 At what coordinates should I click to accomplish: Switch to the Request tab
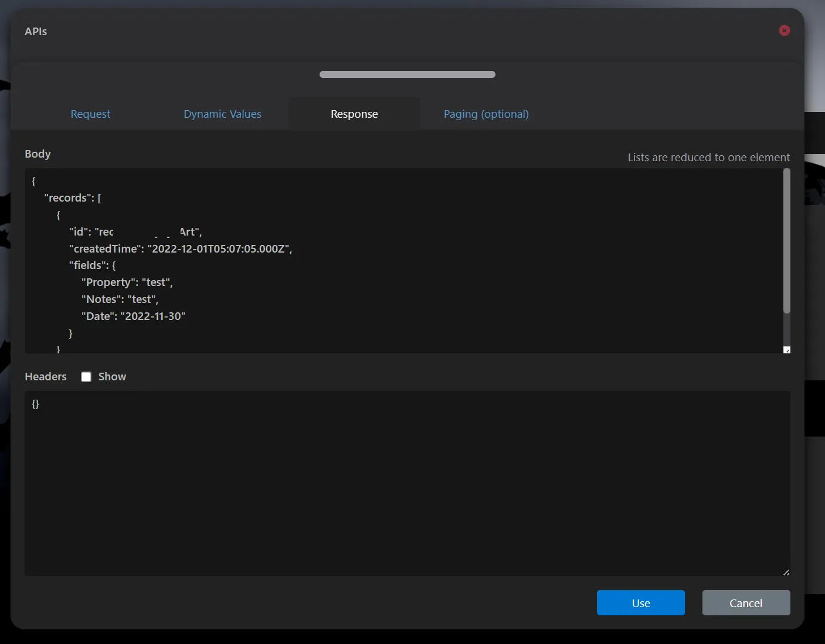tap(90, 114)
